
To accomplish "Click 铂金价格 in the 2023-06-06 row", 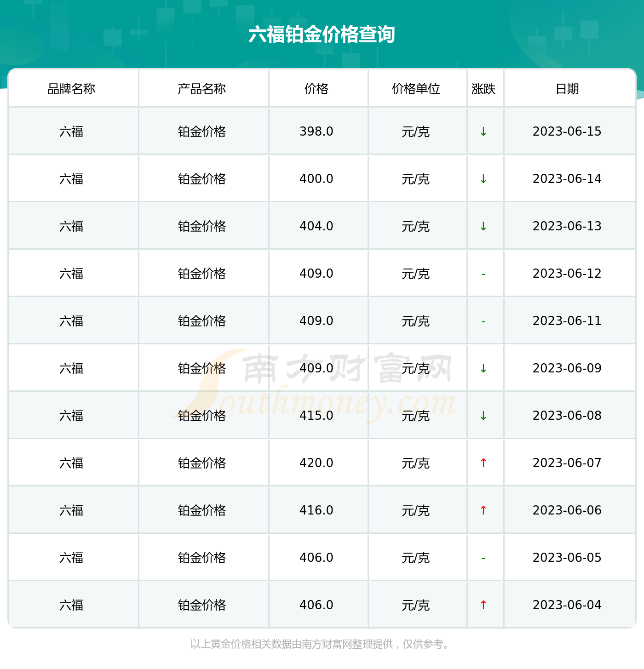I will click(202, 511).
